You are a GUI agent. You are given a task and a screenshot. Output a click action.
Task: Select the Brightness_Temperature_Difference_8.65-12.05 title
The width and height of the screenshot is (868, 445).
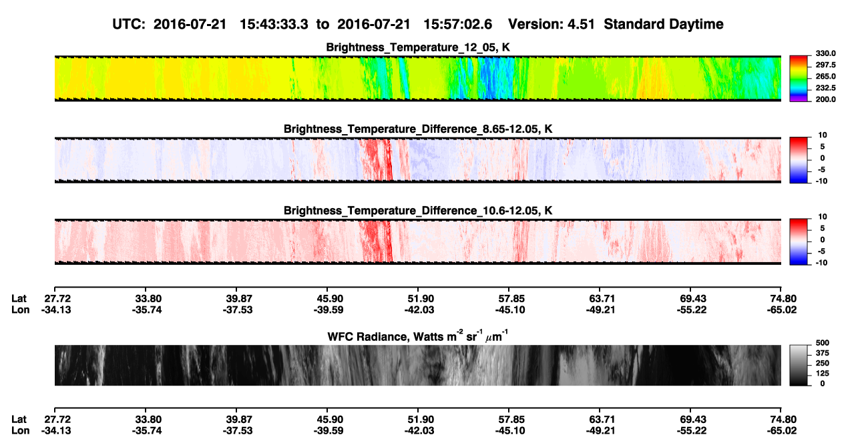point(418,129)
